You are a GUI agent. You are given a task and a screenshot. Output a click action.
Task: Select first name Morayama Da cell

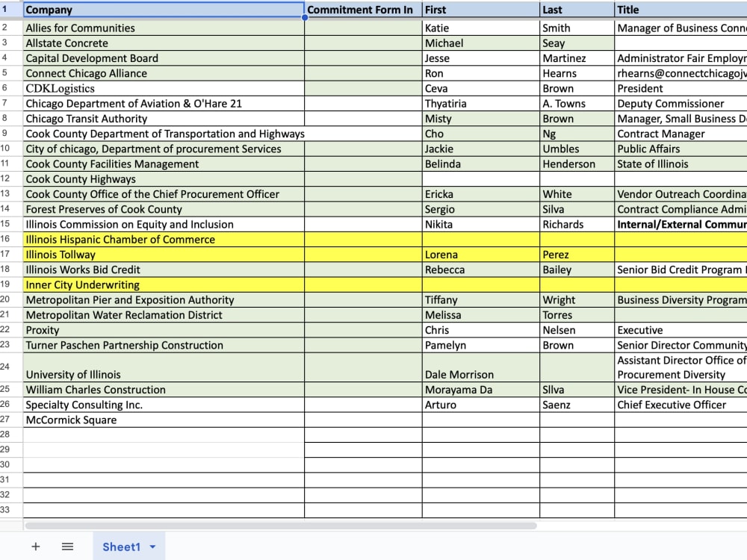pyautogui.click(x=481, y=390)
